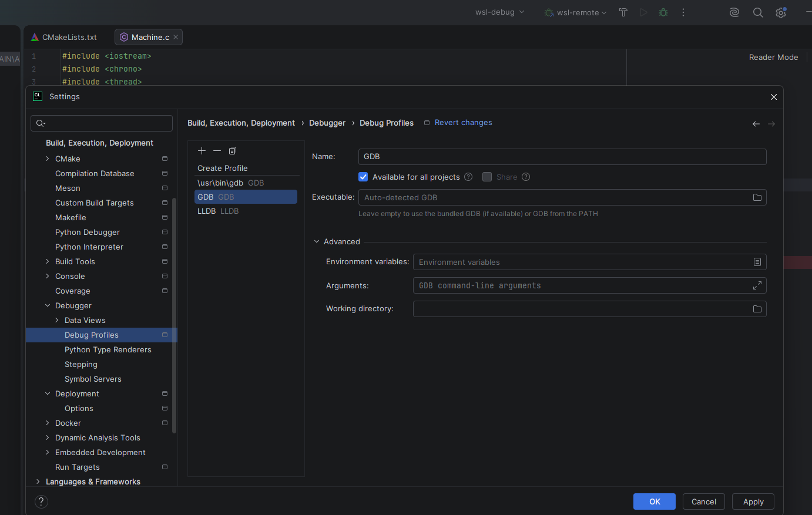Screen dimensions: 812x515
Task: Expand the Build Tools settings node
Action: (x=48, y=261)
